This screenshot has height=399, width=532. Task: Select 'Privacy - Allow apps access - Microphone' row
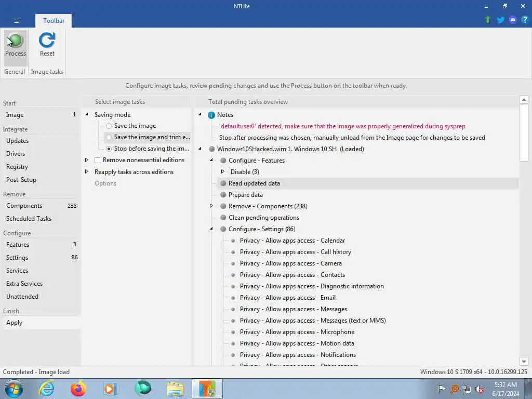point(297,332)
